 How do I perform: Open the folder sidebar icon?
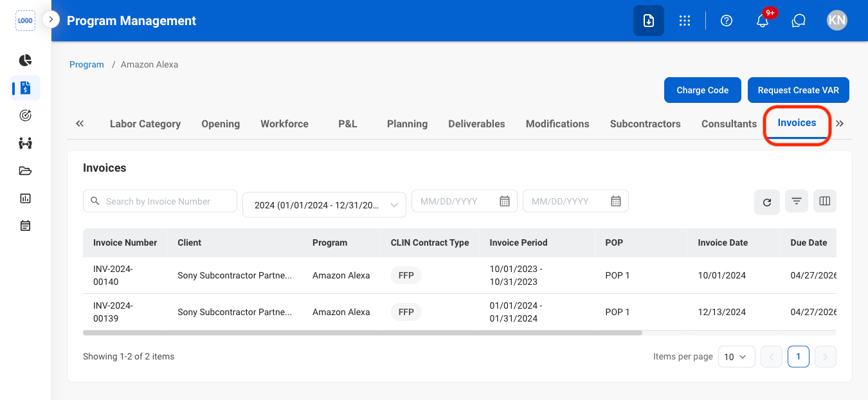25,171
